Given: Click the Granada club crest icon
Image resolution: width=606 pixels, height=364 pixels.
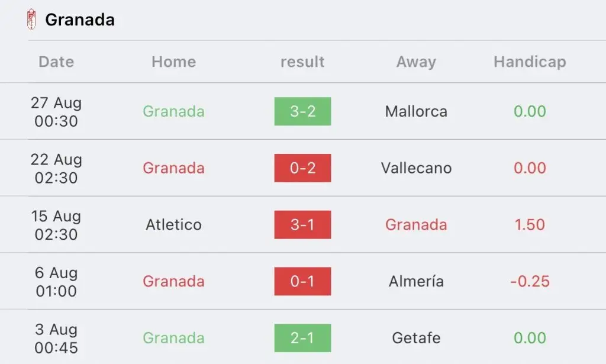Looking at the screenshot, I should pos(31,20).
